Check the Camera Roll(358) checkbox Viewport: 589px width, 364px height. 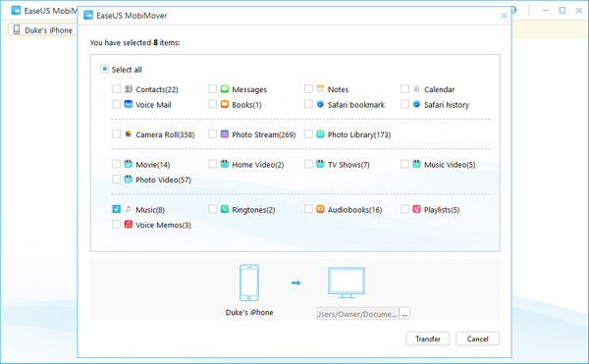coord(116,134)
